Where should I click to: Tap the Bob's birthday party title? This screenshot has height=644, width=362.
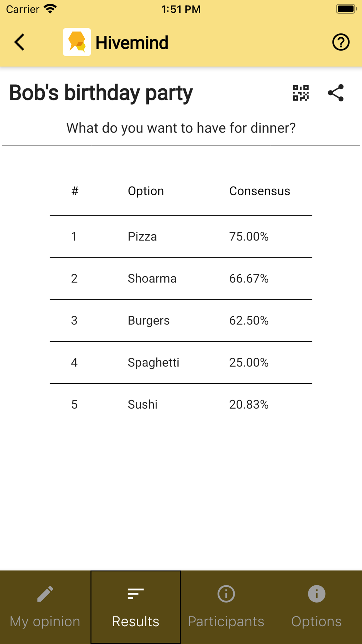(x=101, y=93)
